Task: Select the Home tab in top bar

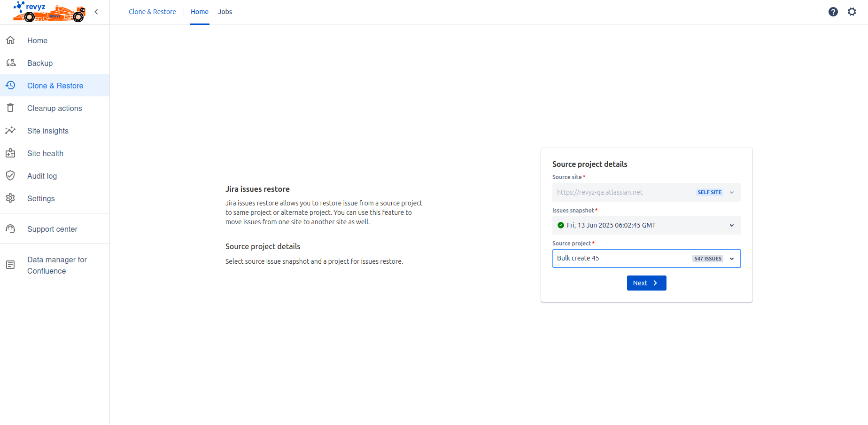Action: (x=199, y=12)
